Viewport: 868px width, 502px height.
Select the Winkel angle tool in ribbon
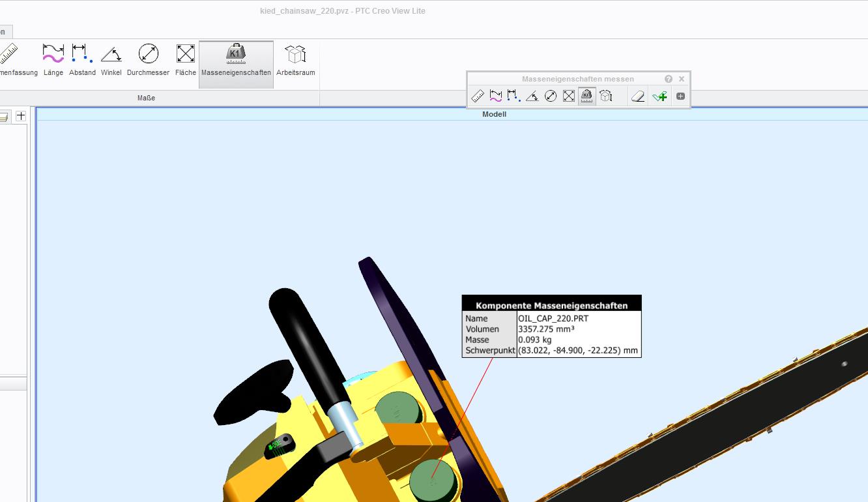[111, 60]
